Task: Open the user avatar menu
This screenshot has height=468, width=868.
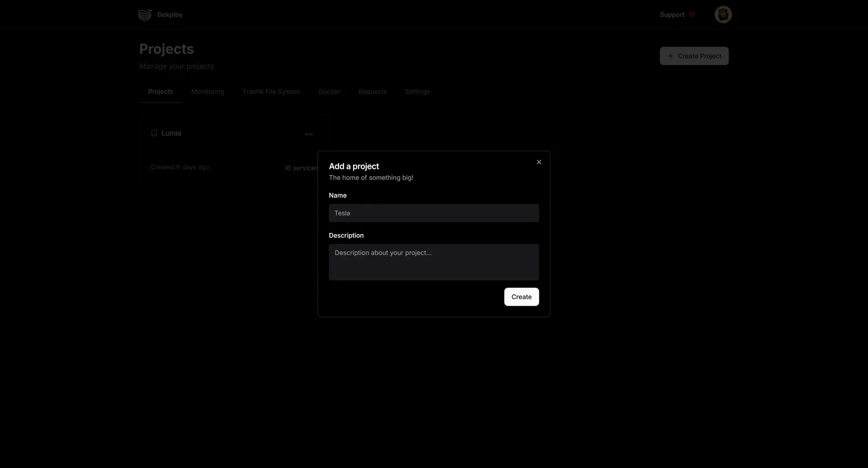Action: [x=723, y=15]
